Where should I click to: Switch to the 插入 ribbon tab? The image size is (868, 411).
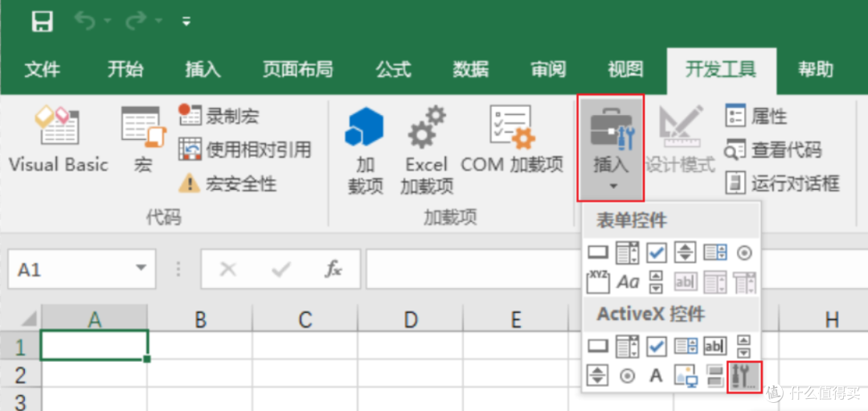click(203, 70)
